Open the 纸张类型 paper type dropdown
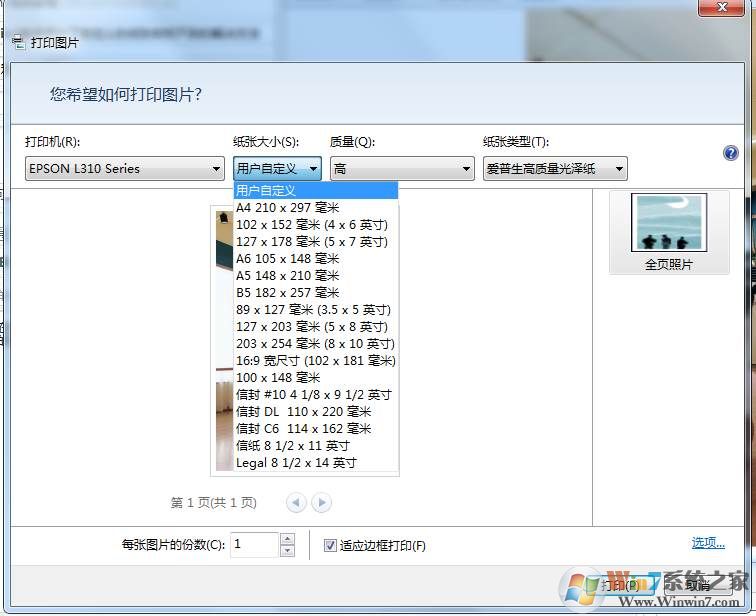The height and width of the screenshot is (616, 756). pos(555,169)
